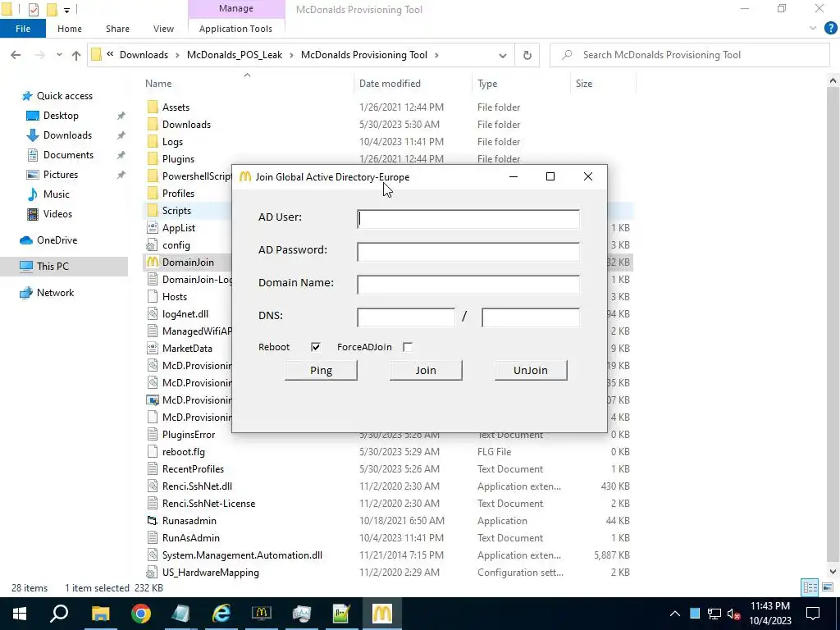
Task: Check the ForceADJoin checkbox
Action: 408,347
